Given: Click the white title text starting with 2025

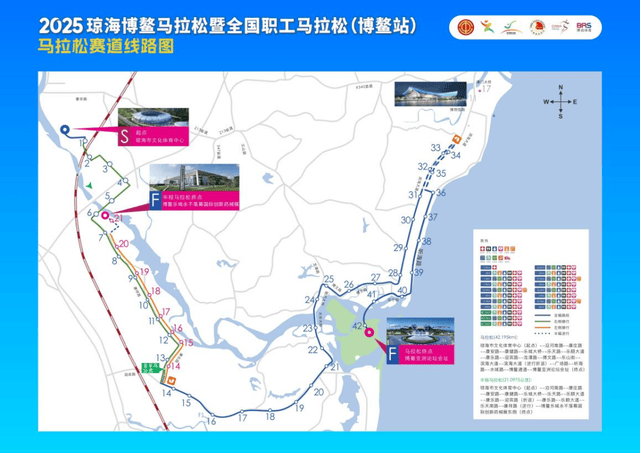Looking at the screenshot, I should pos(228,26).
